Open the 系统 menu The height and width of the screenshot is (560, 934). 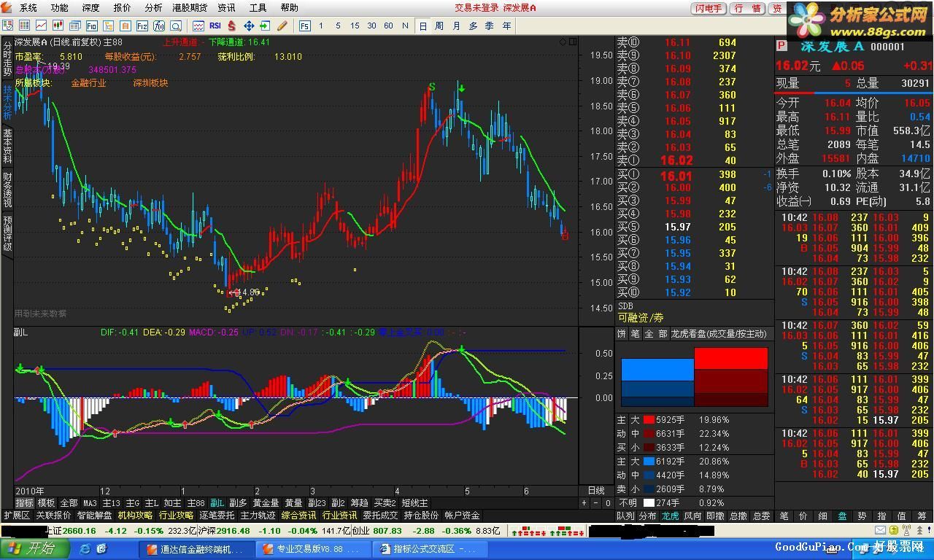tap(28, 7)
